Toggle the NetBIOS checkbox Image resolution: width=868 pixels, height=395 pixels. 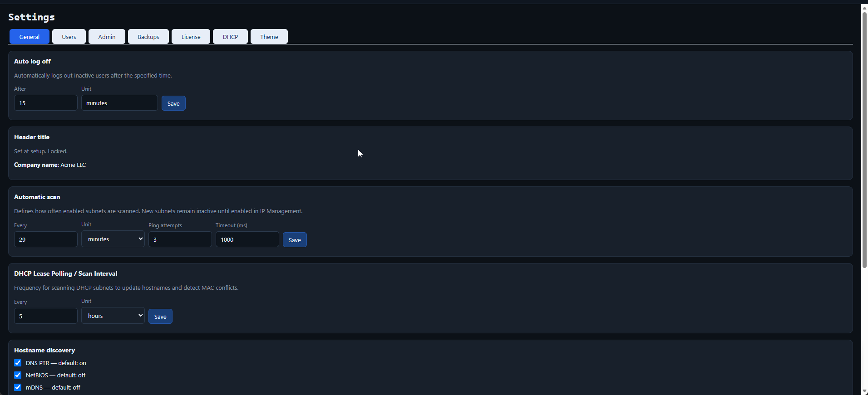18,375
